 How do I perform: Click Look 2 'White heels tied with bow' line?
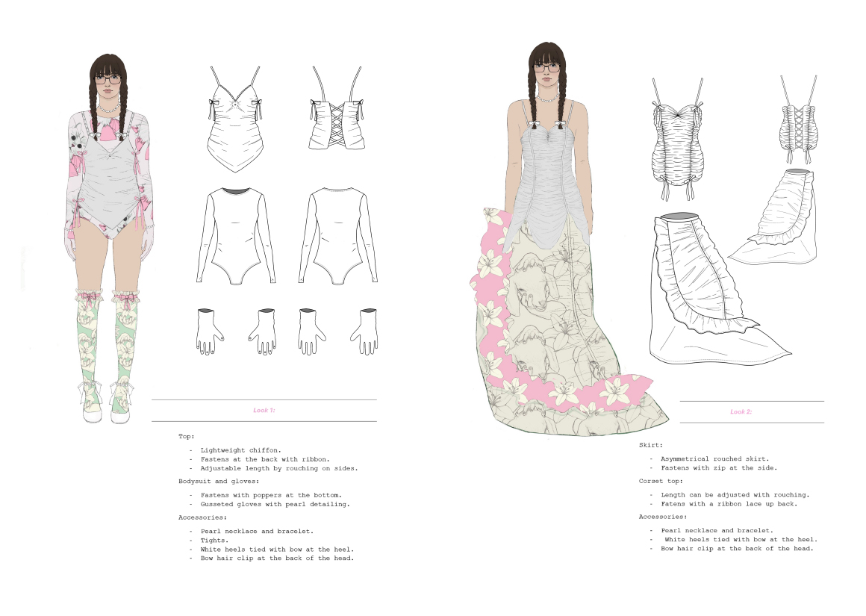[x=741, y=540]
